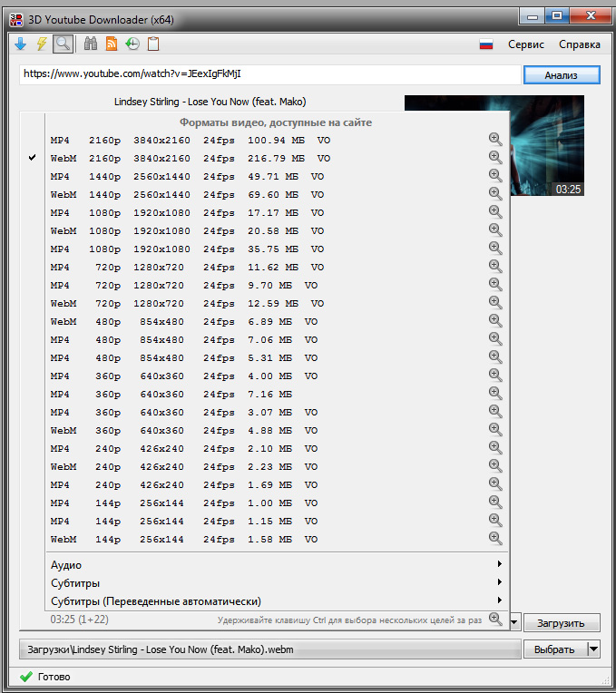The height and width of the screenshot is (693, 616).
Task: Open the orange RSS feed icon
Action: [112, 44]
